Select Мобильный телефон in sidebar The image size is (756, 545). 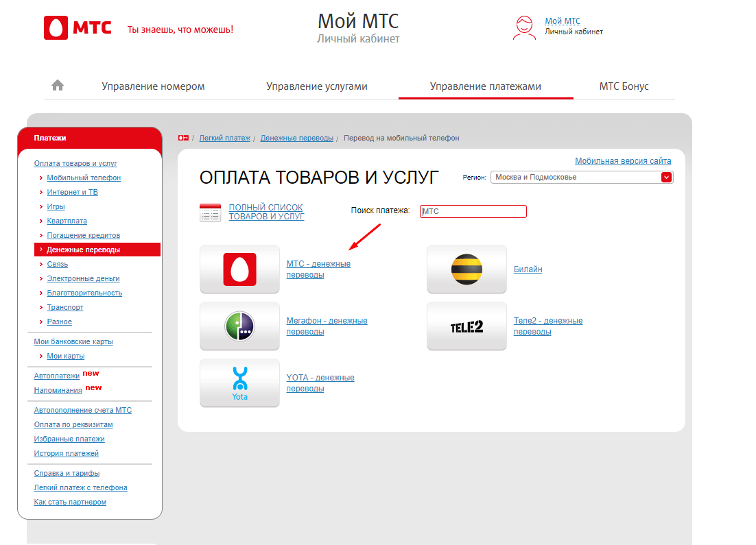click(x=84, y=178)
